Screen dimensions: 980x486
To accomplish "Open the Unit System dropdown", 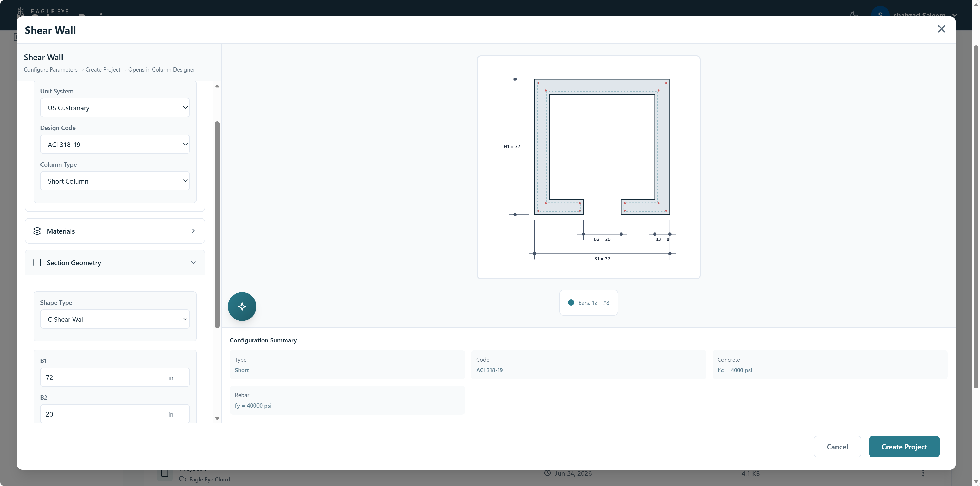I will pyautogui.click(x=115, y=108).
